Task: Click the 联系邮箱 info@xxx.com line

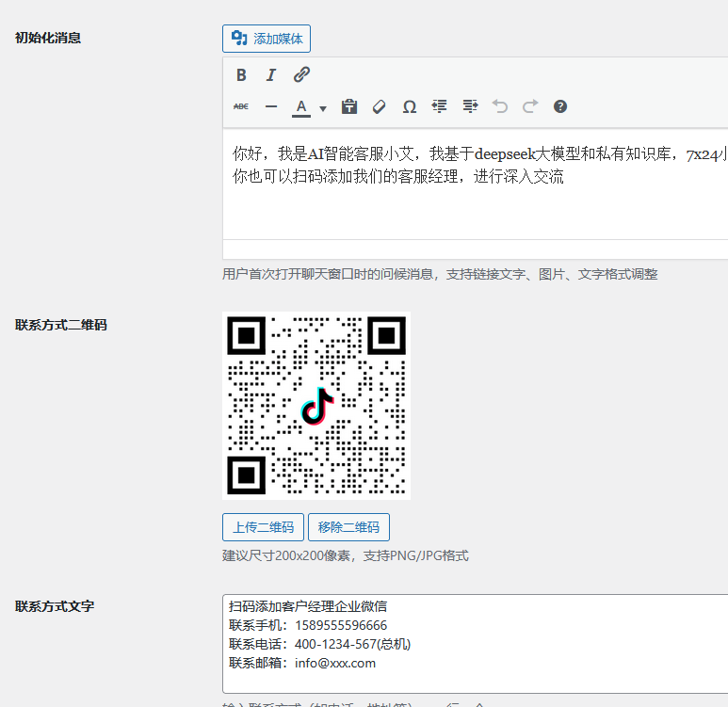Action: (x=302, y=663)
